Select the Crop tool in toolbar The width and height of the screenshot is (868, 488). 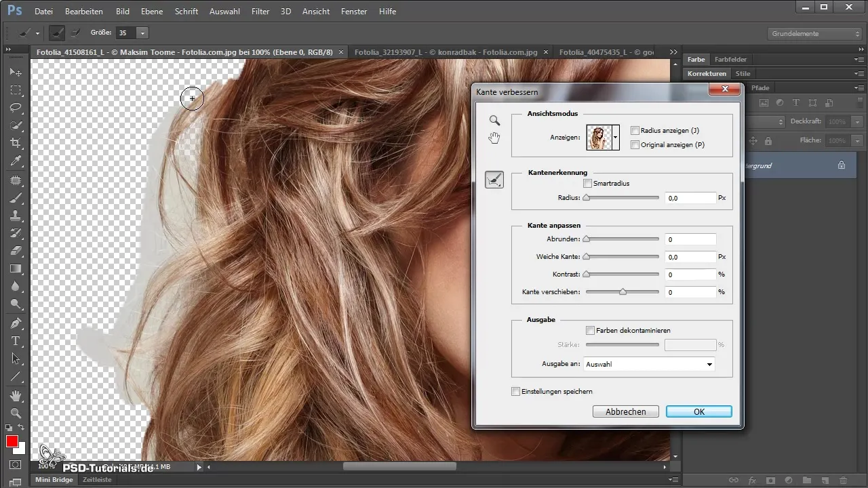(x=16, y=143)
